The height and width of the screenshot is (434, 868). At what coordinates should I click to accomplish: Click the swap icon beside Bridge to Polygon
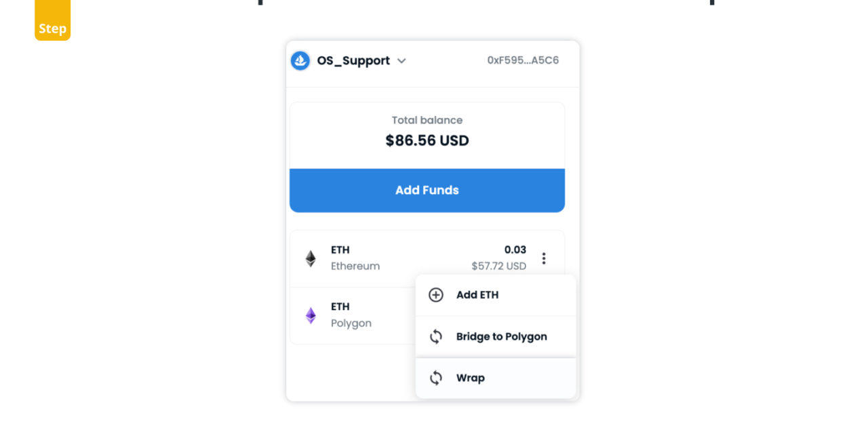pos(436,336)
